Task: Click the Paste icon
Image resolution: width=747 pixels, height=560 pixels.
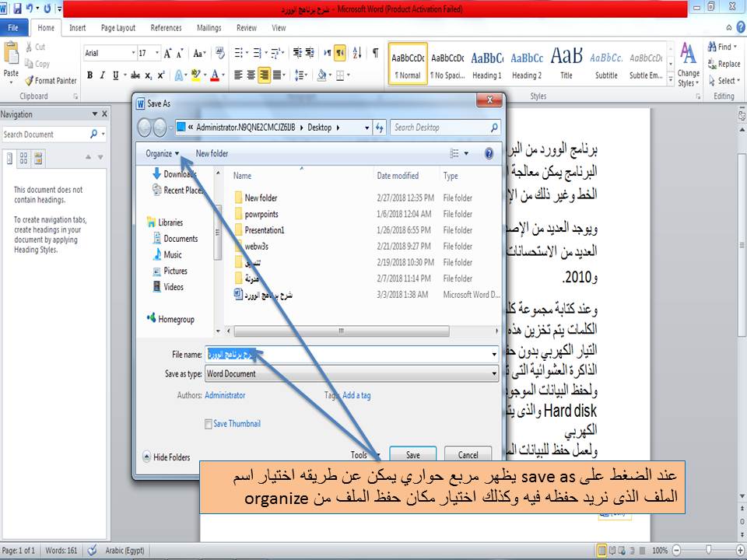Action: pyautogui.click(x=11, y=52)
